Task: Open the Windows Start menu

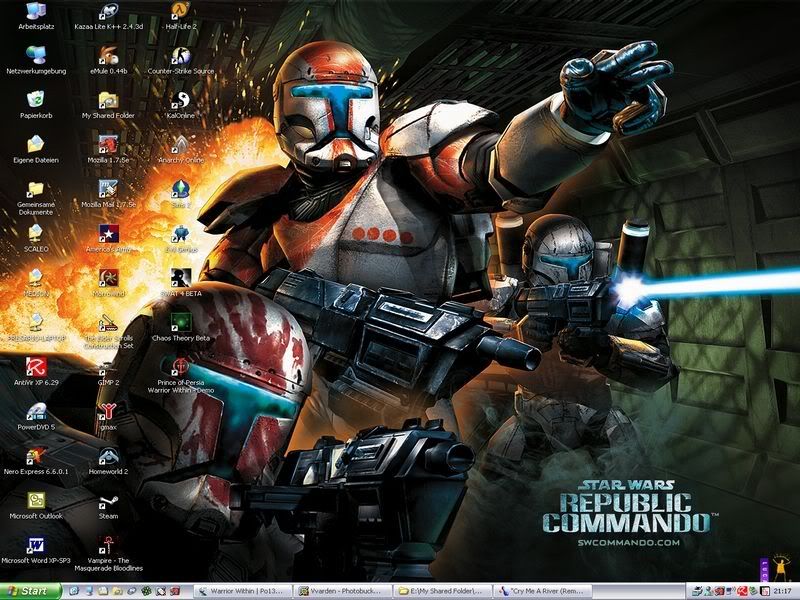Action: [31, 591]
